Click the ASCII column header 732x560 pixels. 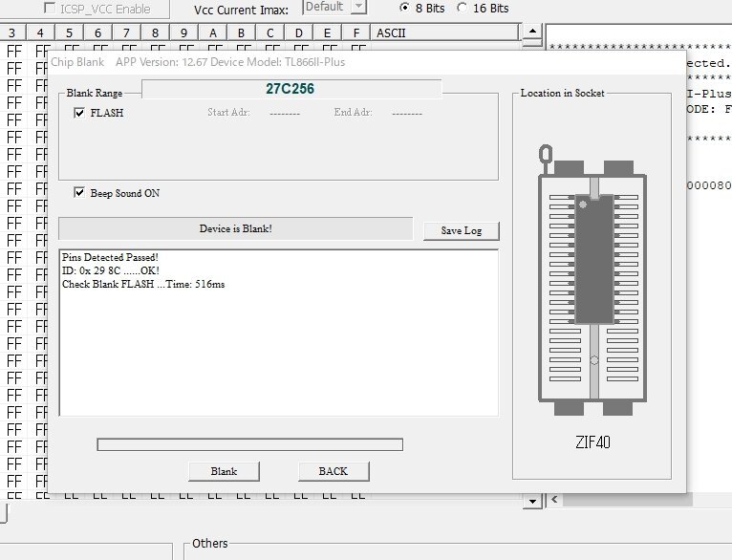(x=391, y=33)
